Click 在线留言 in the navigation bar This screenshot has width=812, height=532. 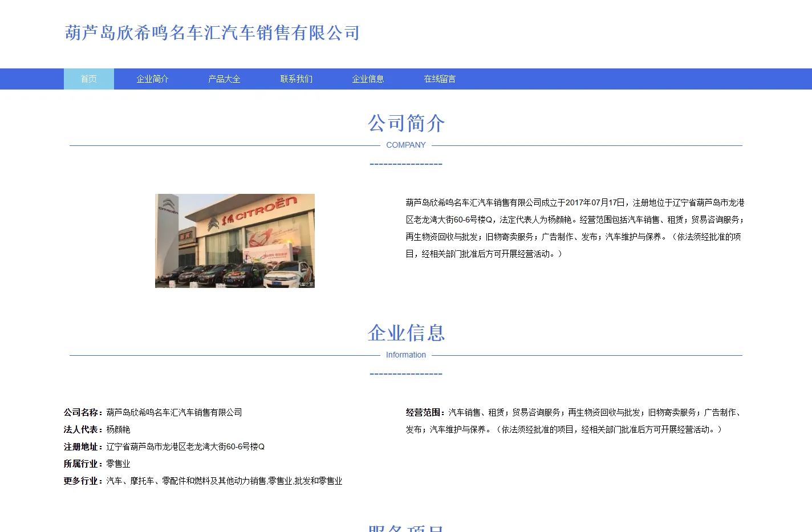click(440, 79)
